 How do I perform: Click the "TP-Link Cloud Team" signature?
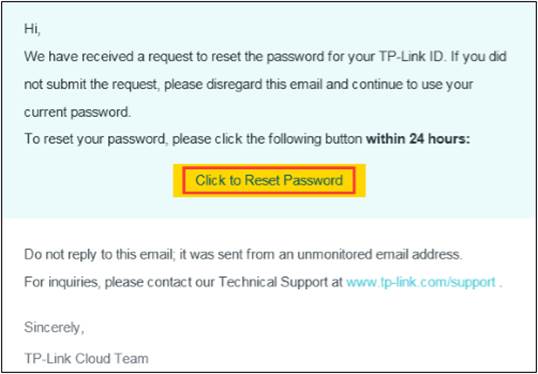point(86,359)
